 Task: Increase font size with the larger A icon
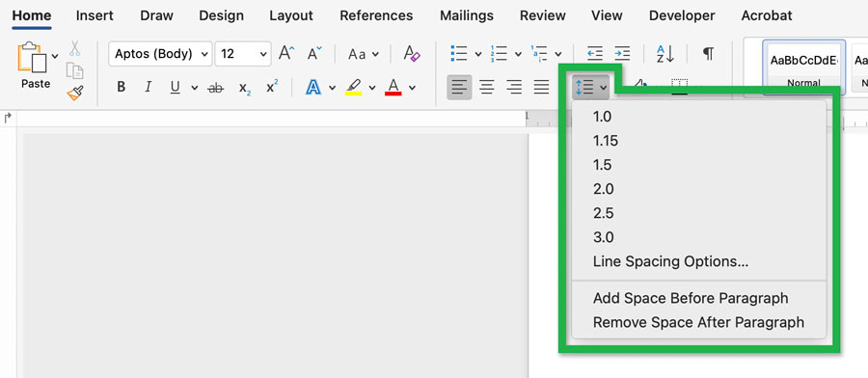(286, 54)
